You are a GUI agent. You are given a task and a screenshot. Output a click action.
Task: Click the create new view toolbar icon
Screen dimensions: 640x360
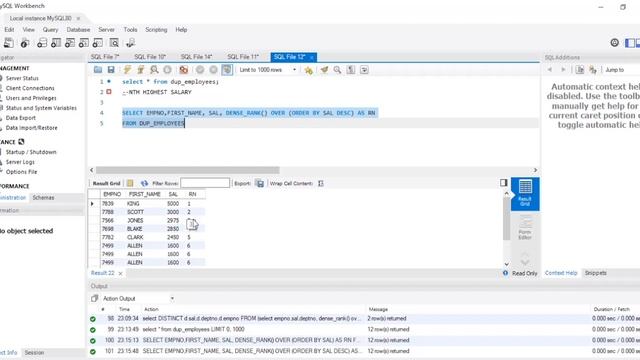[70, 43]
